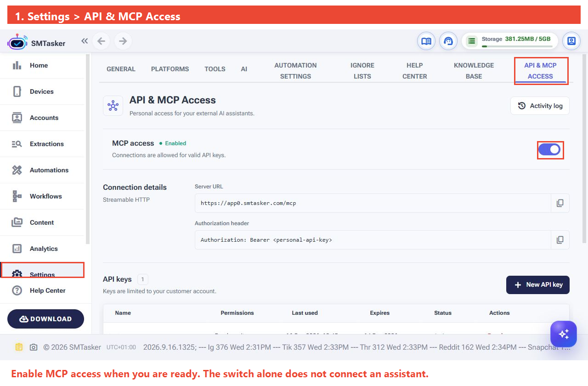Image resolution: width=588 pixels, height=386 pixels.
Task: Copy the Server URL
Action: pos(560,203)
